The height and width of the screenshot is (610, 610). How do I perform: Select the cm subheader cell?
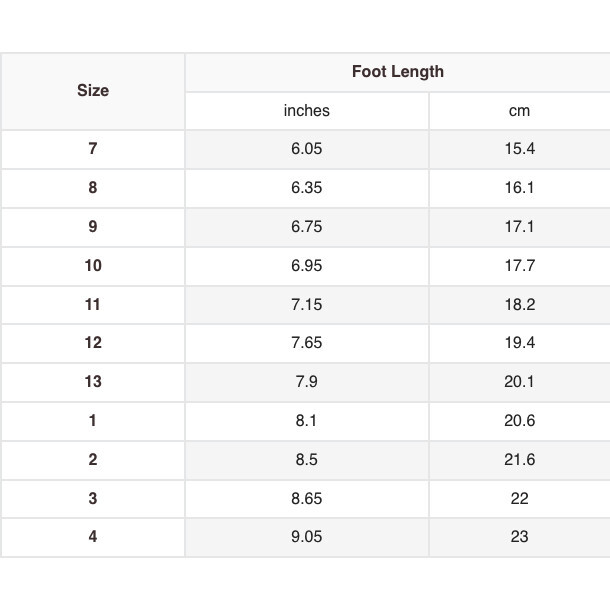coord(519,111)
